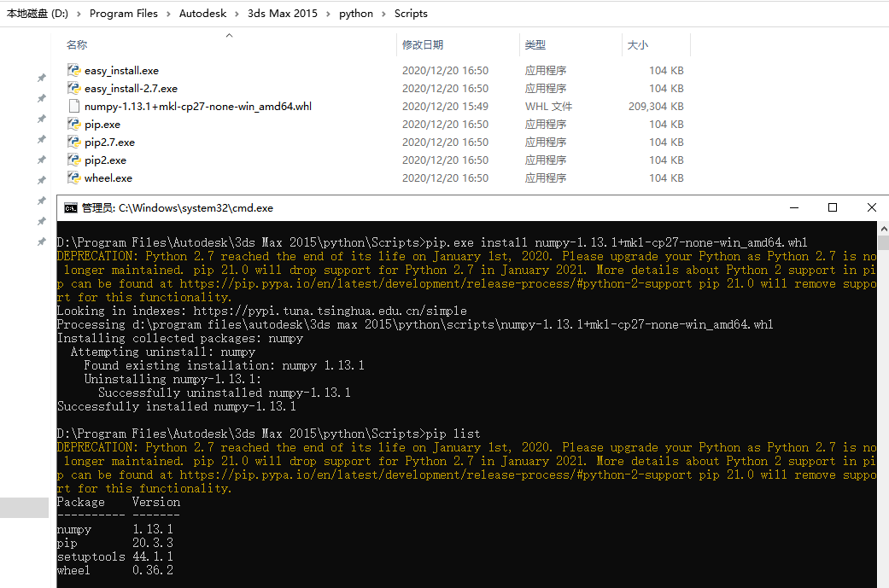This screenshot has width=889, height=588.
Task: Open the breadcrumb dropdown after Autodesk
Action: coord(235,13)
